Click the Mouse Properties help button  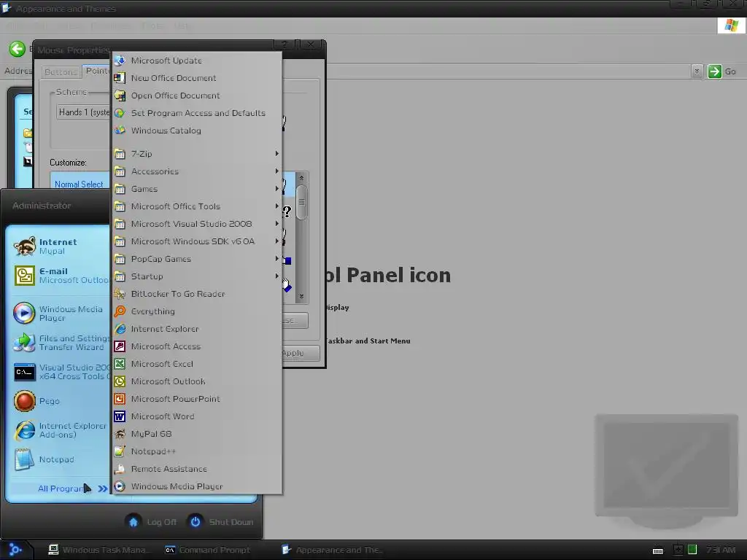[x=284, y=44]
